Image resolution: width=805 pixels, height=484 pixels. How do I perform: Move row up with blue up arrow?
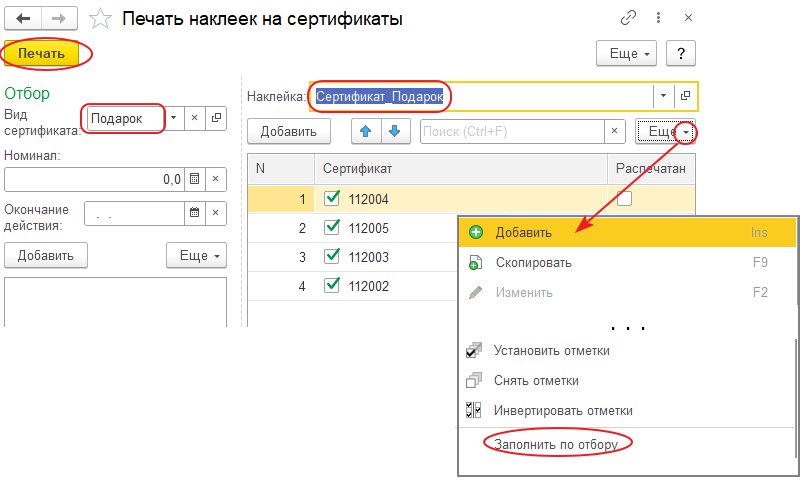click(x=366, y=131)
